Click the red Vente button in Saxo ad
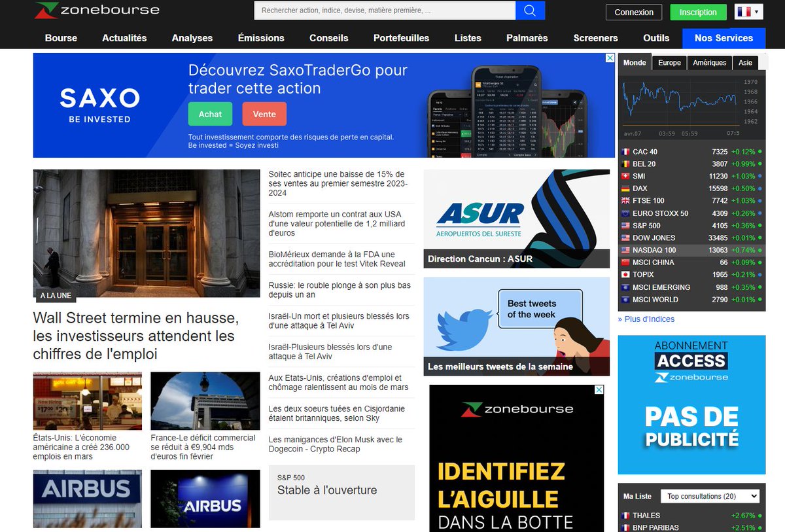 pyautogui.click(x=264, y=114)
